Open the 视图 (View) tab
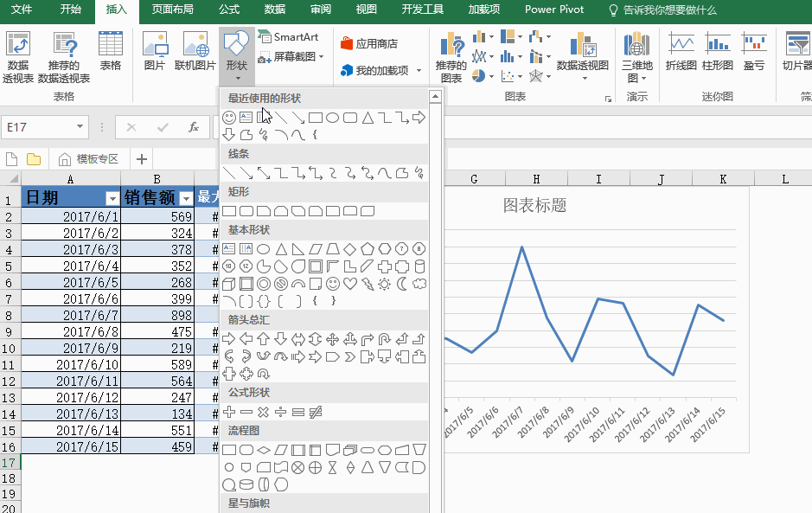Viewport: 812px width, 513px height. (366, 10)
